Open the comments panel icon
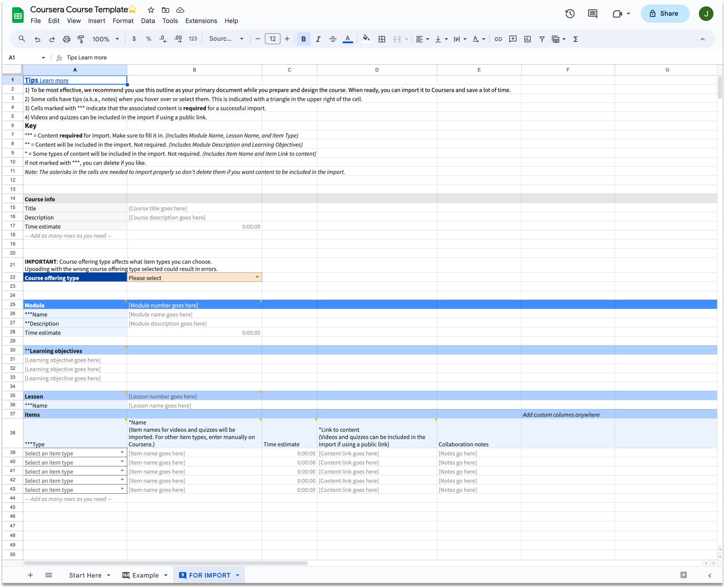This screenshot has height=588, width=725. pos(592,13)
